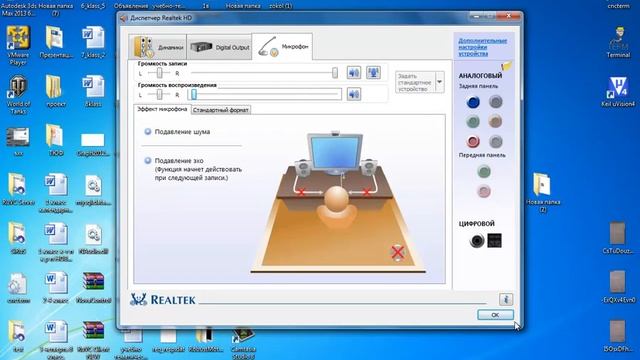
Task: Enable "Подавление шума" noise suppression
Action: (148, 131)
